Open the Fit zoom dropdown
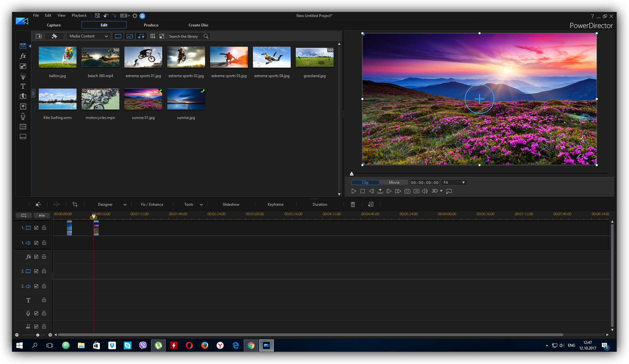This screenshot has height=364, width=629. pos(454,182)
